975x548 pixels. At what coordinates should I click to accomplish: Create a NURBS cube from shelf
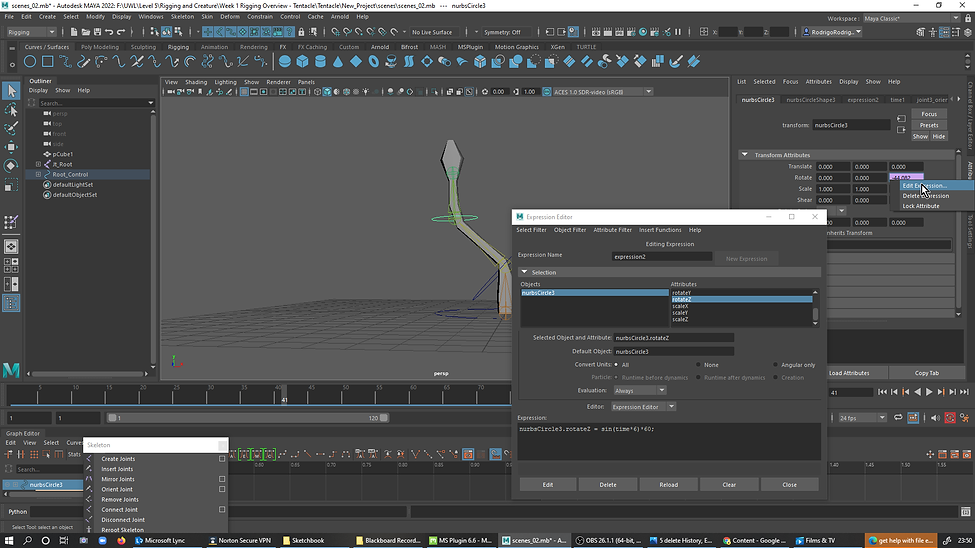point(302,62)
